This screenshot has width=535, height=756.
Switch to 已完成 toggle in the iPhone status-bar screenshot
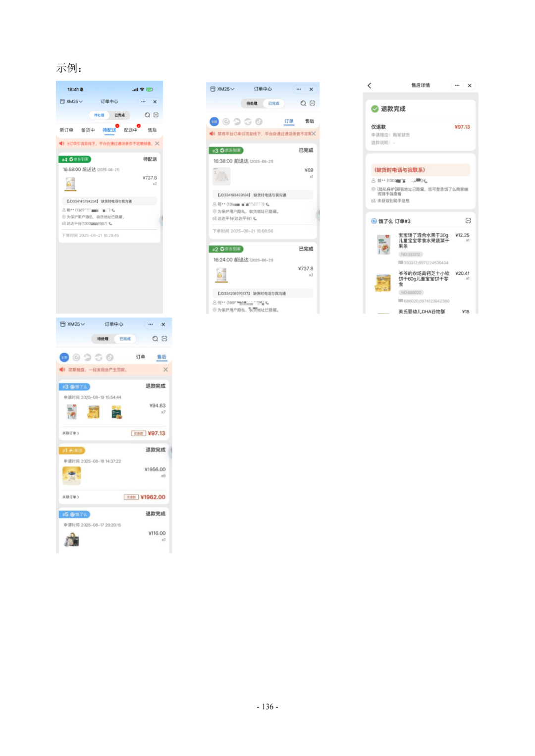click(x=120, y=115)
